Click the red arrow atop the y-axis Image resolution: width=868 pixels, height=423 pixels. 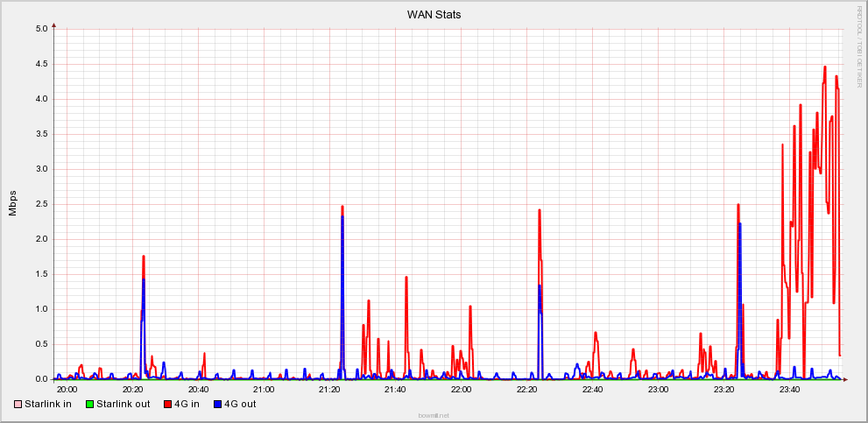[x=53, y=25]
